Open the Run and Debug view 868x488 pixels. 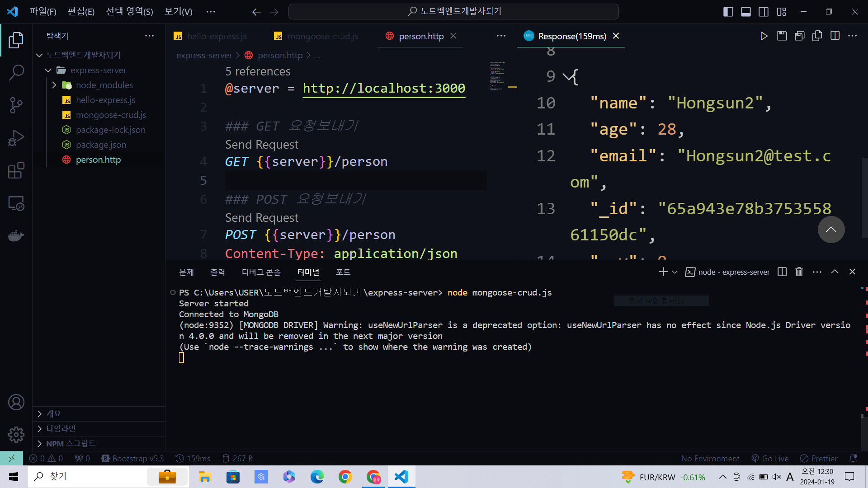[x=16, y=138]
